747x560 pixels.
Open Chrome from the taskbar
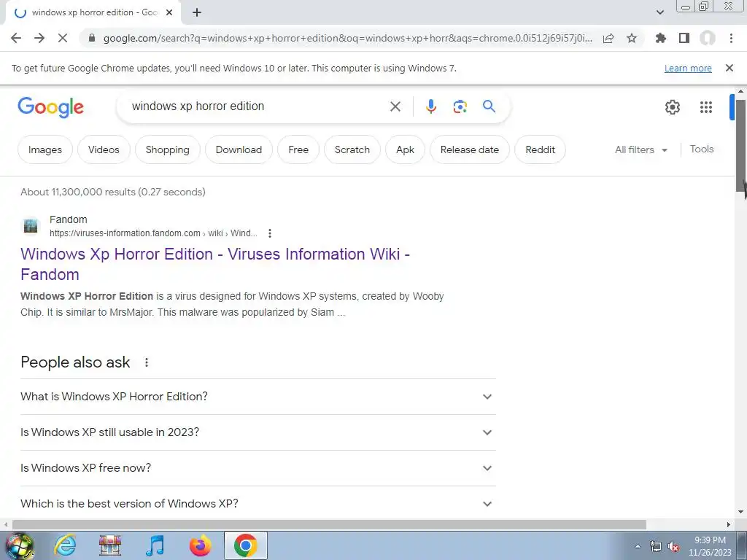tap(245, 545)
